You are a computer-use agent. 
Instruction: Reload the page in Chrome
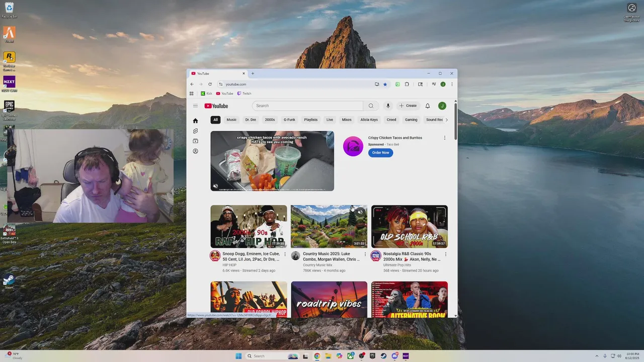(x=210, y=84)
